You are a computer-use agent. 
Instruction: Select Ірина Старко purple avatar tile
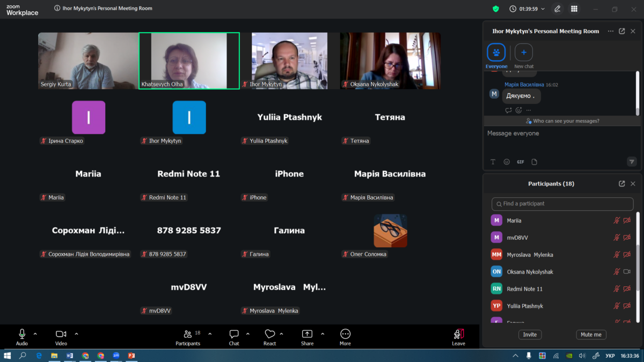coord(89,117)
